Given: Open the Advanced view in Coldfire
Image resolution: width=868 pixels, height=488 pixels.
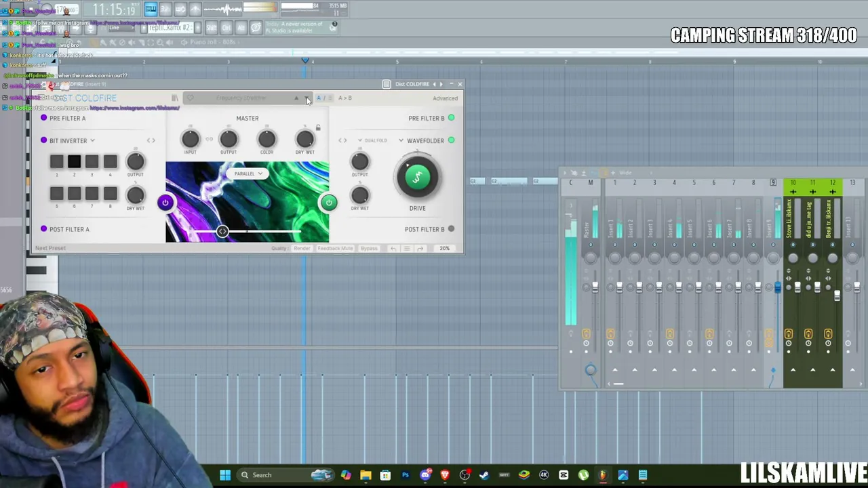Looking at the screenshot, I should pyautogui.click(x=446, y=98).
